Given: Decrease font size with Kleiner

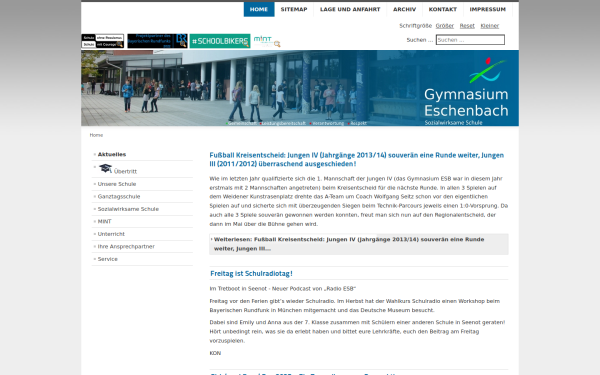Looking at the screenshot, I should click(x=490, y=26).
